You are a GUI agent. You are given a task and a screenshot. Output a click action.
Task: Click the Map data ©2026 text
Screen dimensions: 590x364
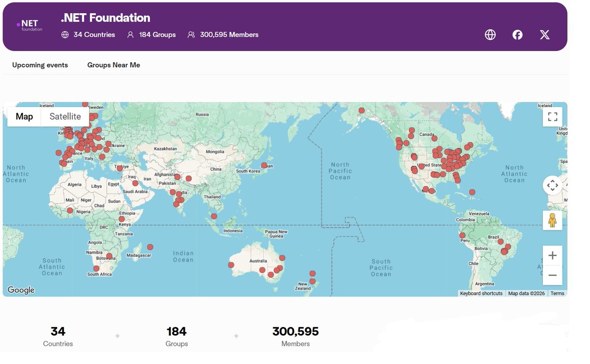[x=526, y=293]
